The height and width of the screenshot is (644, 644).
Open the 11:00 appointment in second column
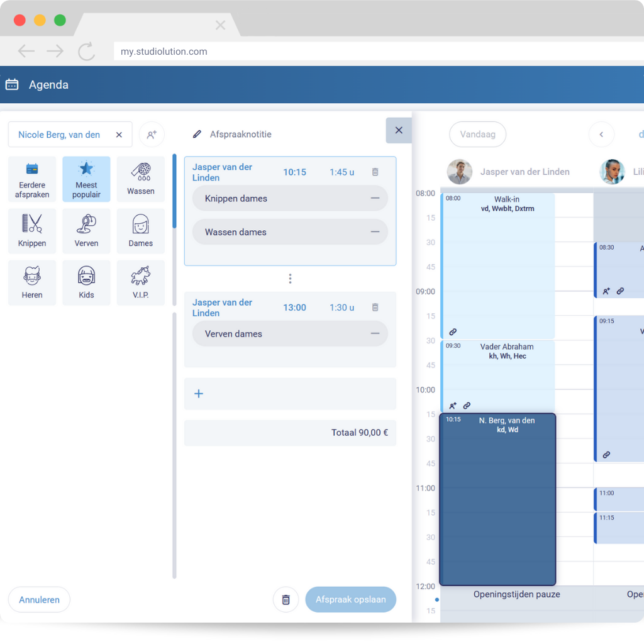point(619,499)
